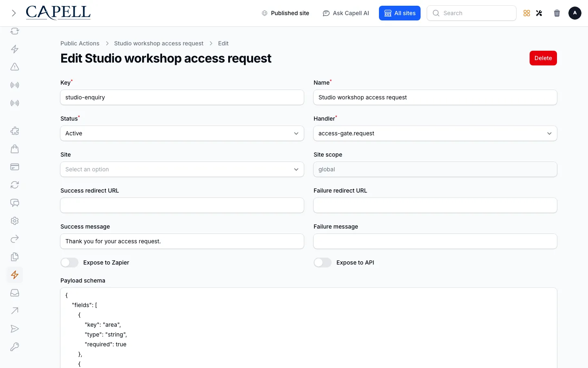Enable the Expose to API toggle
588x368 pixels.
pos(323,263)
